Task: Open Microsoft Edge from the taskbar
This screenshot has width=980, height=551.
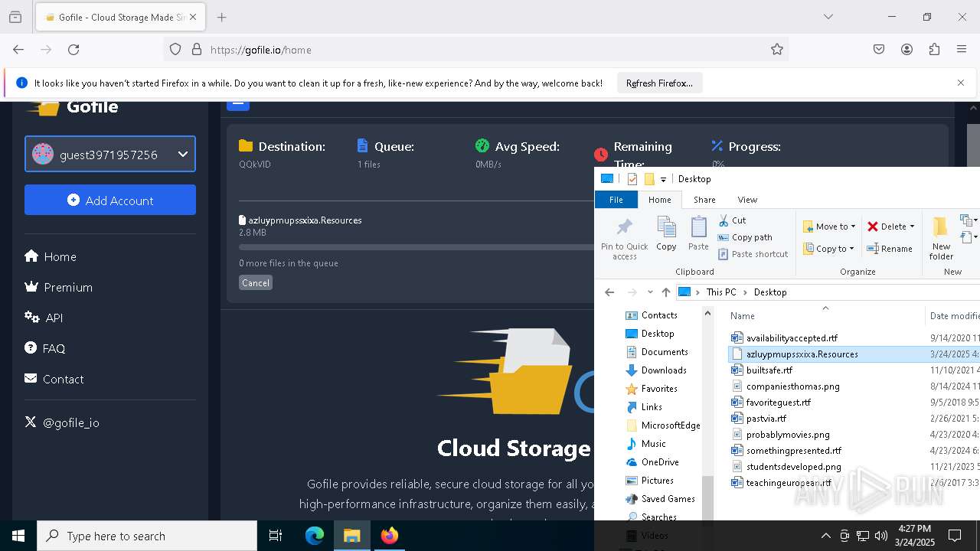Action: pyautogui.click(x=315, y=536)
